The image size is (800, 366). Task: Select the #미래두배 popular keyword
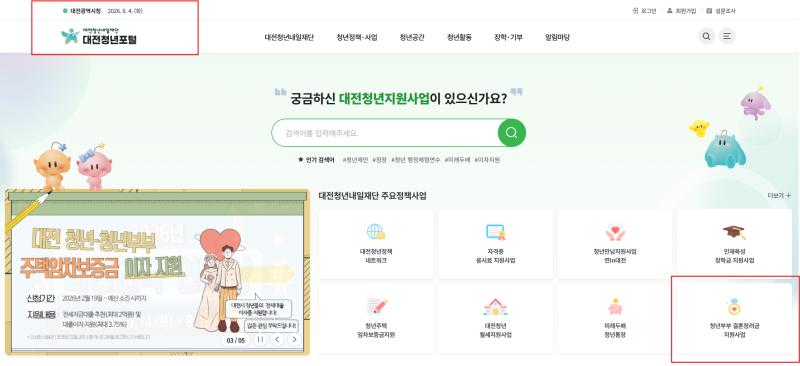[x=457, y=160]
